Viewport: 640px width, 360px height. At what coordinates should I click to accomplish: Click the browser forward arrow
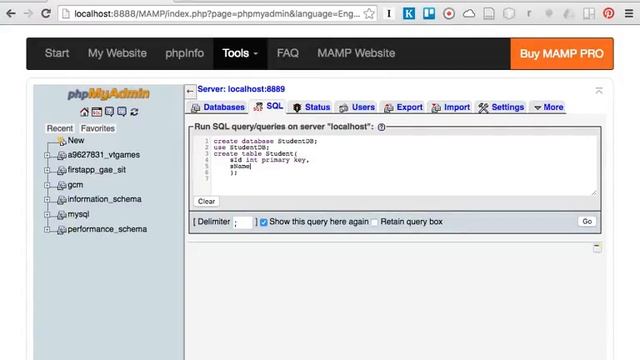[28, 13]
